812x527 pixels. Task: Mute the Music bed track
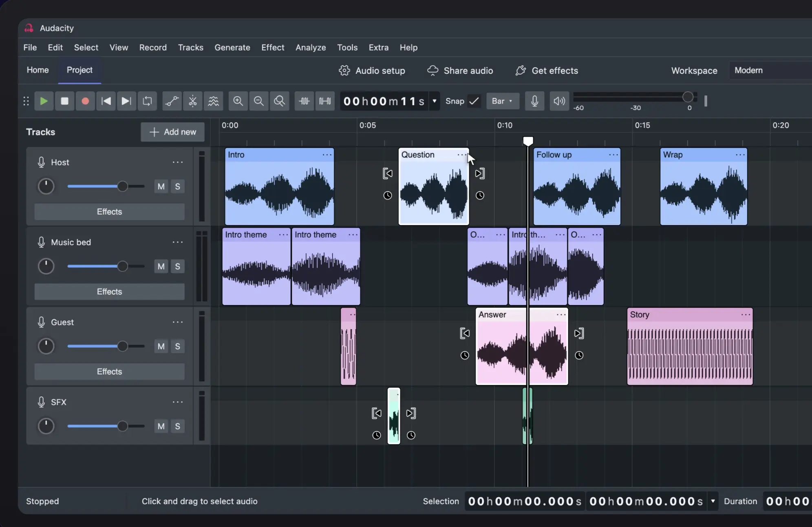[161, 266]
